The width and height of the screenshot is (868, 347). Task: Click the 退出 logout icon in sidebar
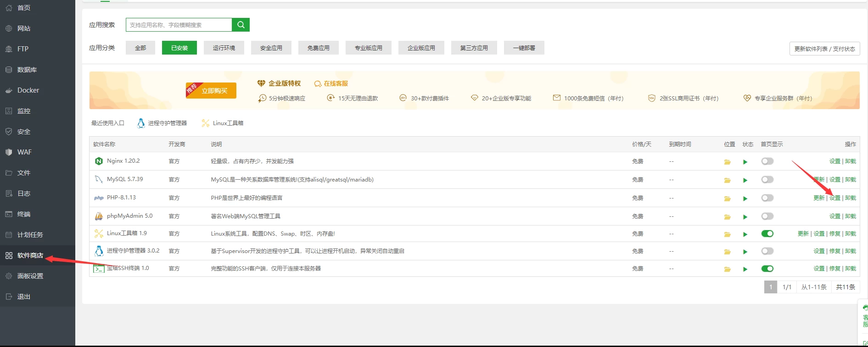coord(9,297)
